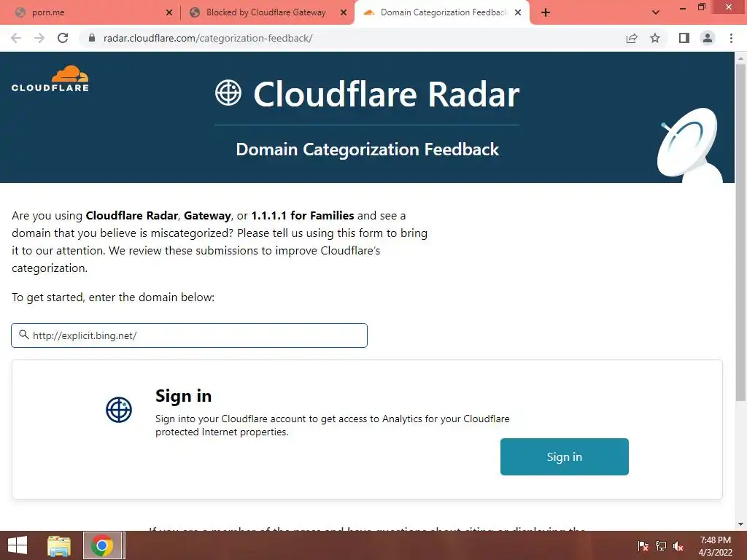Share this page via share icon
The height and width of the screenshot is (560, 747).
[x=632, y=38]
